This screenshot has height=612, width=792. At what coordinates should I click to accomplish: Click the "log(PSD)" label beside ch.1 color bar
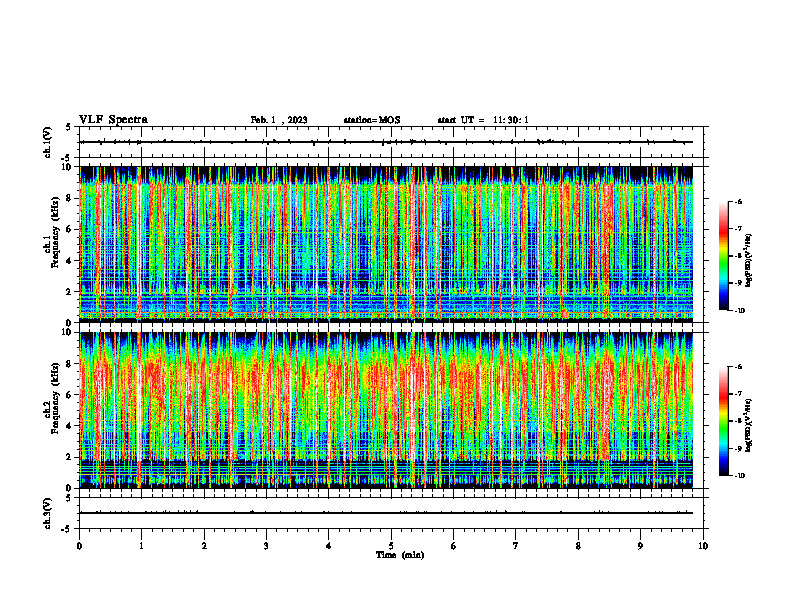coord(750,260)
